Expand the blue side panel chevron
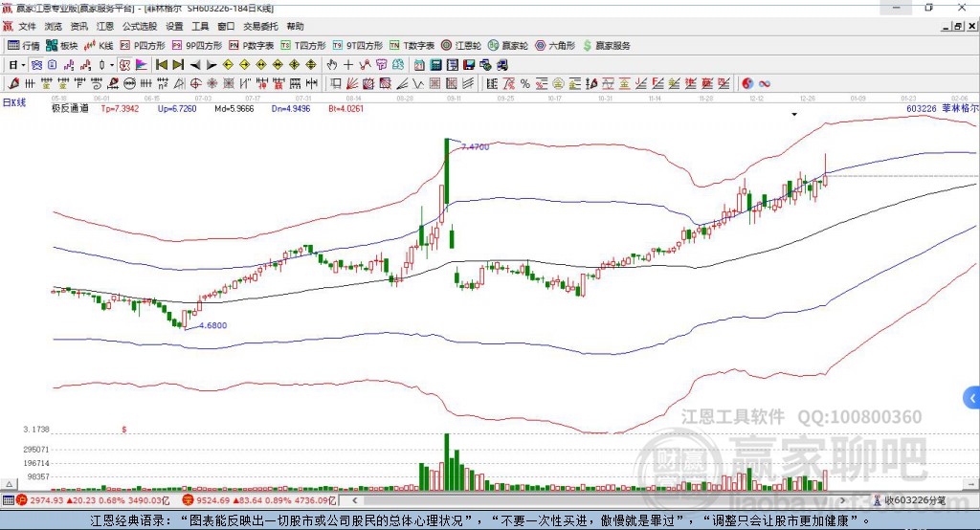Image resolution: width=980 pixels, height=530 pixels. pyautogui.click(x=972, y=398)
